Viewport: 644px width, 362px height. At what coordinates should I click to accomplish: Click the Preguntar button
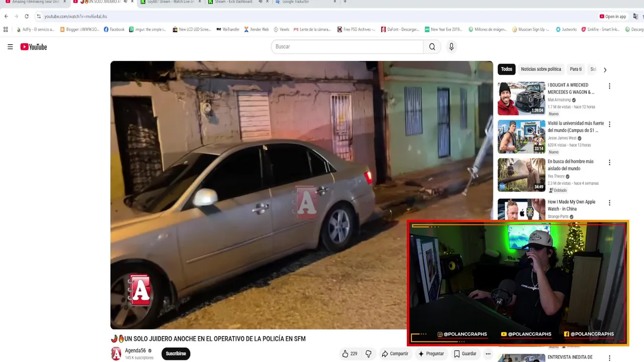[431, 353]
